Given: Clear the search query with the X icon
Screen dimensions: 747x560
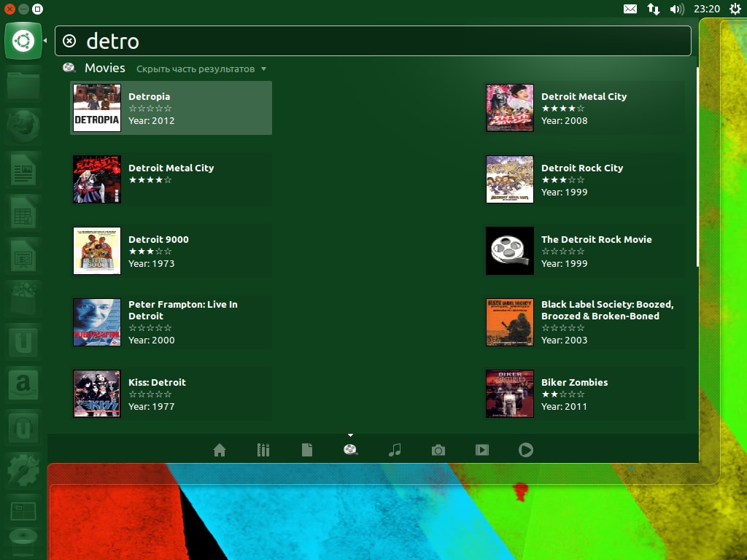Looking at the screenshot, I should tap(69, 41).
